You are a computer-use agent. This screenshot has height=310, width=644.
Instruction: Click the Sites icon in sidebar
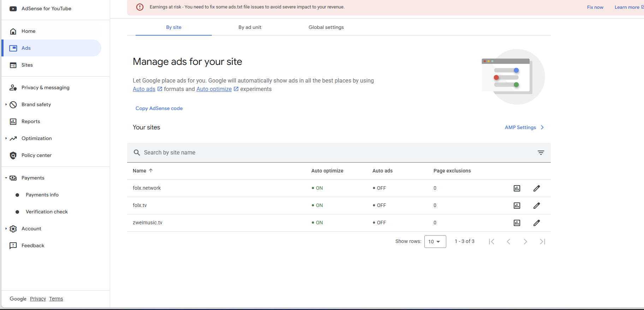[x=13, y=65]
